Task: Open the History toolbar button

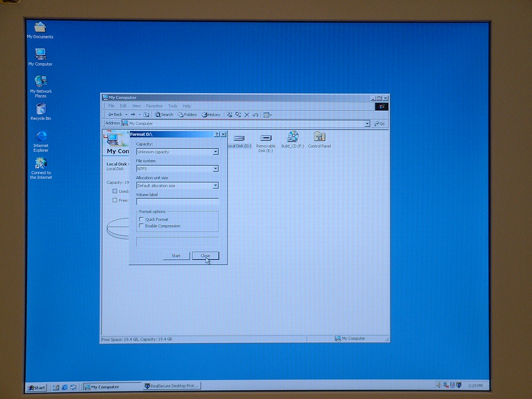Action: click(x=211, y=115)
